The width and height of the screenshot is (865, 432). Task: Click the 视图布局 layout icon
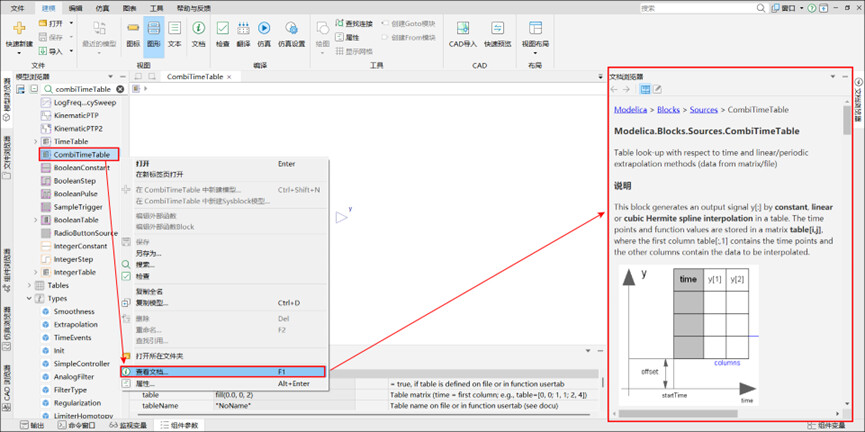tap(535, 28)
